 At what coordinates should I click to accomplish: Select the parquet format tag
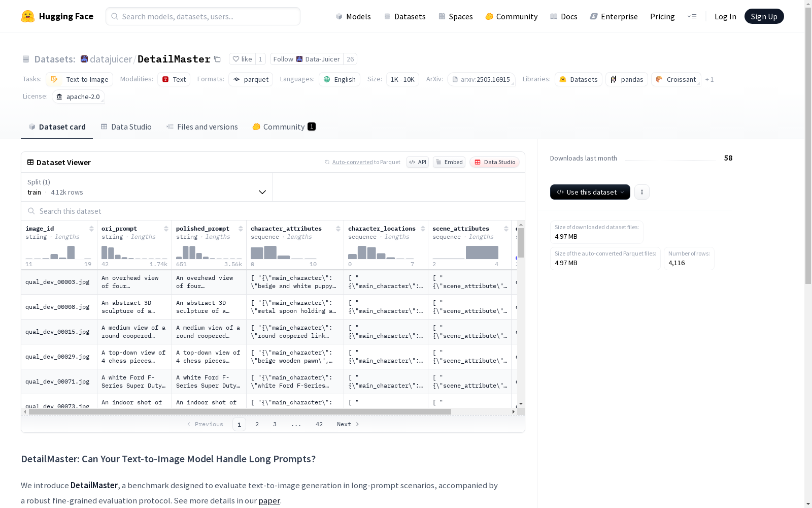click(251, 79)
